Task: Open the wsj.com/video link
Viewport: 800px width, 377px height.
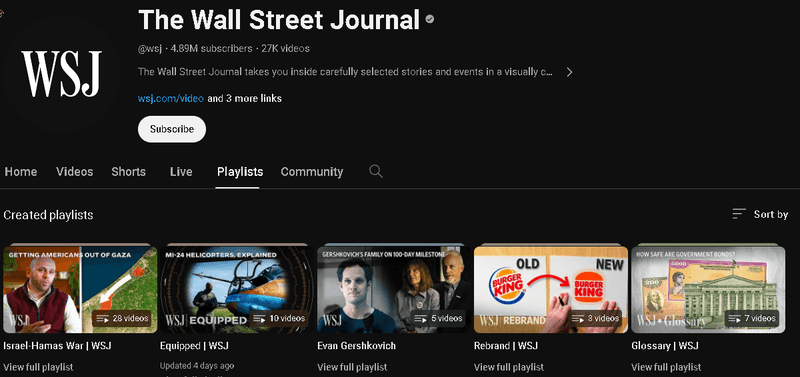Action: click(x=171, y=98)
